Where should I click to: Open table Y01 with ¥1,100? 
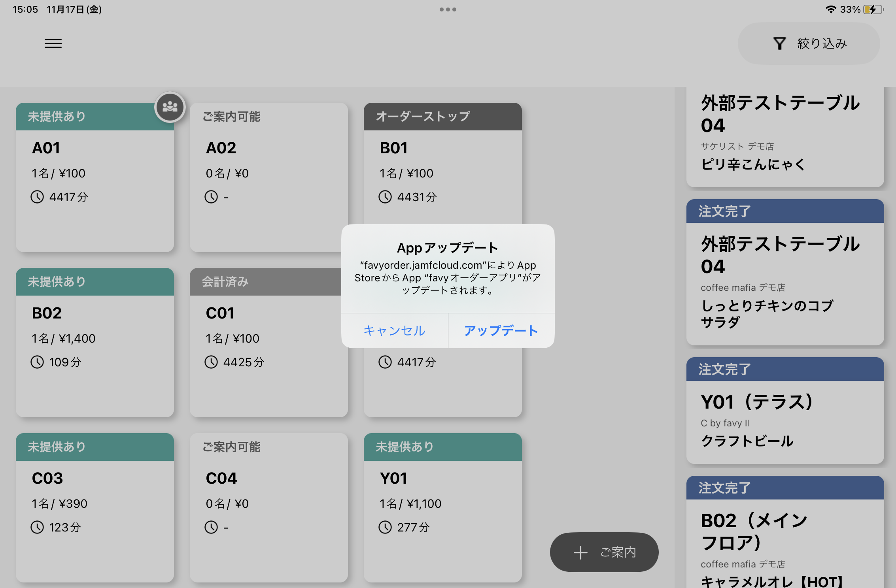pos(442,508)
